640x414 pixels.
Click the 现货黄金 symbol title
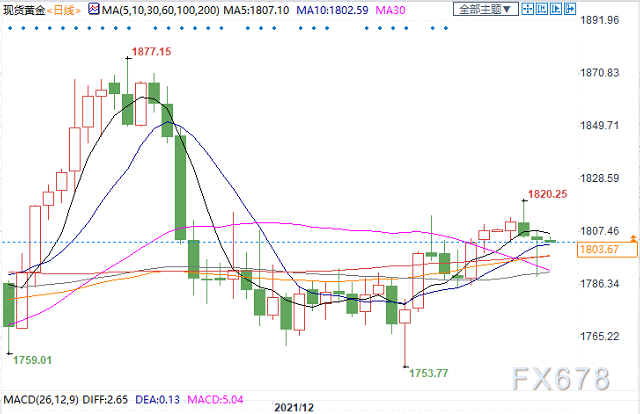tap(24, 10)
